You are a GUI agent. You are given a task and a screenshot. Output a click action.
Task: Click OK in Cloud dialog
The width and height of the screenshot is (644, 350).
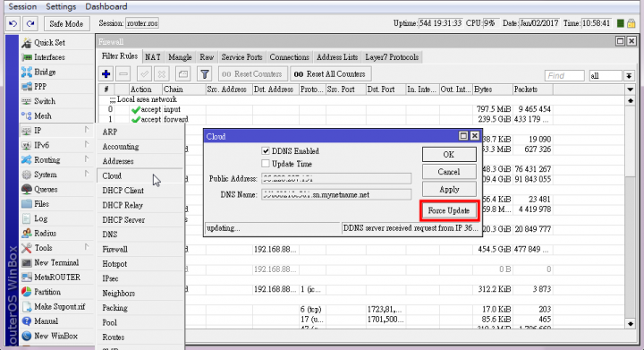coord(449,155)
